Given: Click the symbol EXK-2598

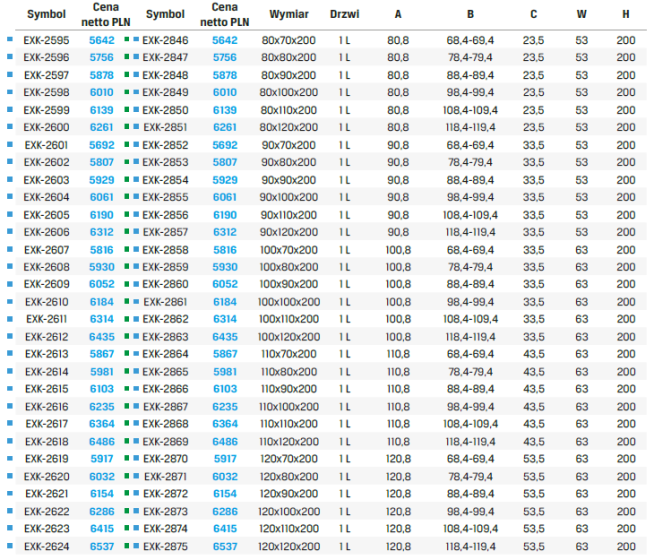Looking at the screenshot, I should pyautogui.click(x=46, y=93).
